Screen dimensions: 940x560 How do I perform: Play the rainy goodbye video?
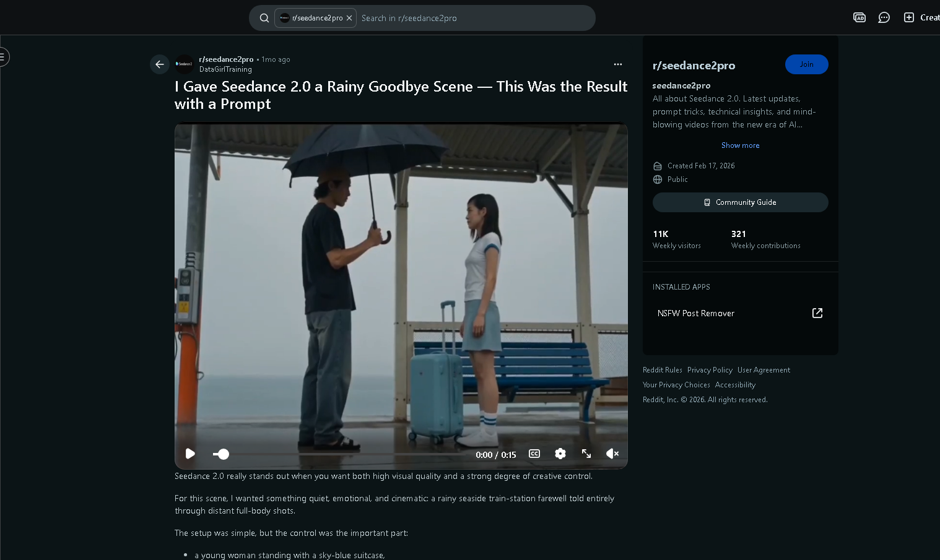tap(190, 454)
